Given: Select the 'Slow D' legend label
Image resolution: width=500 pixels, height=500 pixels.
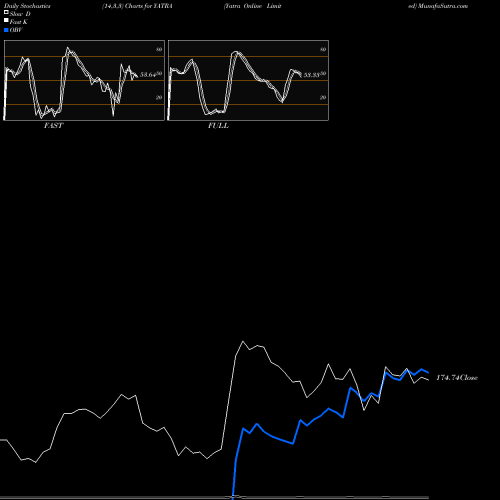Looking at the screenshot, I should click(x=20, y=14).
